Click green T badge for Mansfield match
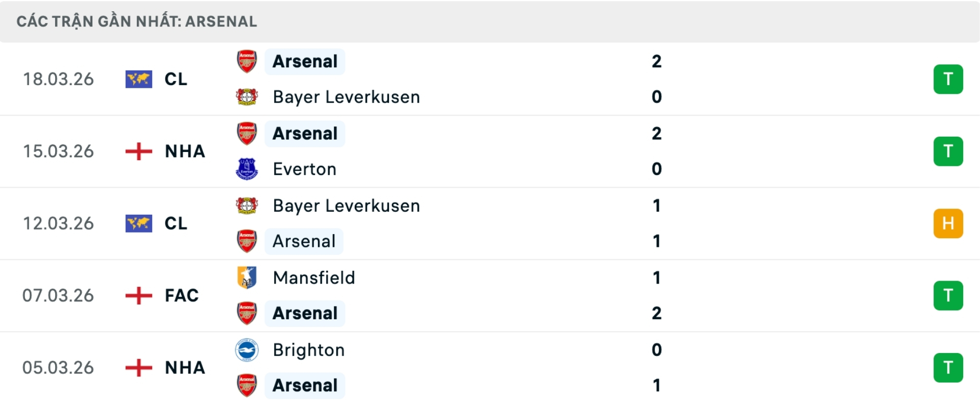The width and height of the screenshot is (980, 404). click(x=948, y=295)
